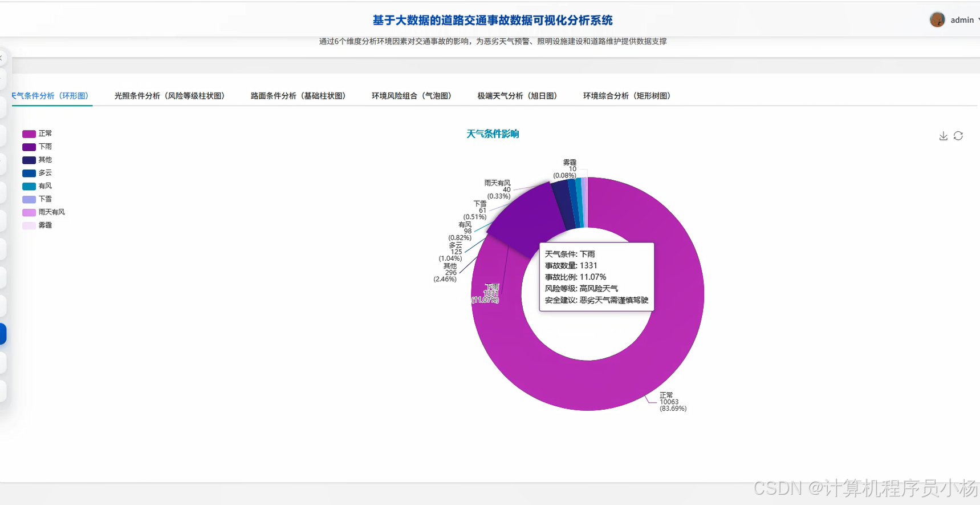Open the 路面条件分析 (基础柱状图) tab
This screenshot has width=980, height=505.
(x=298, y=96)
